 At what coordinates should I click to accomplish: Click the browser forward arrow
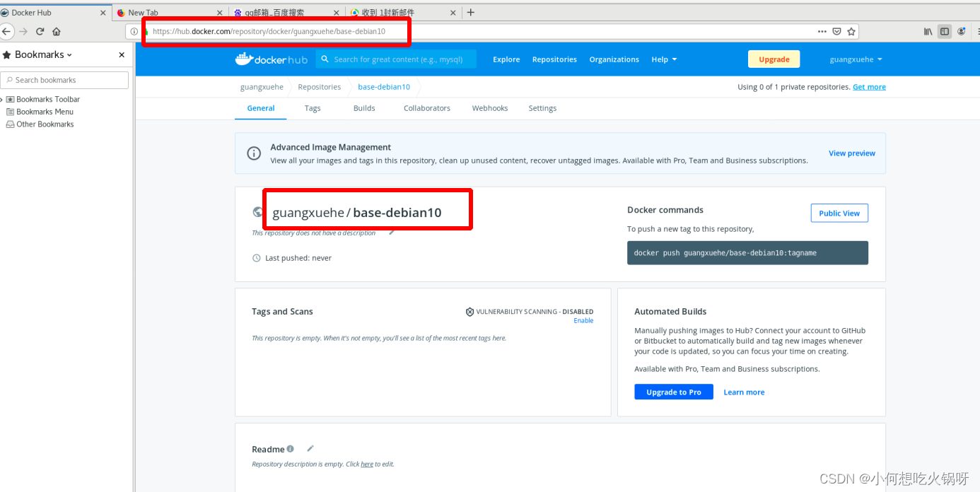coord(23,31)
